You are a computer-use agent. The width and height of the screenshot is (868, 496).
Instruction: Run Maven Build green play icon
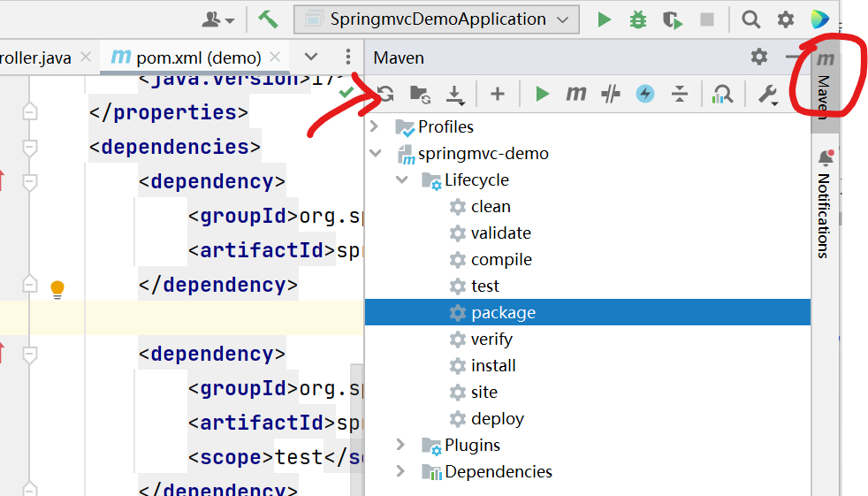[542, 94]
